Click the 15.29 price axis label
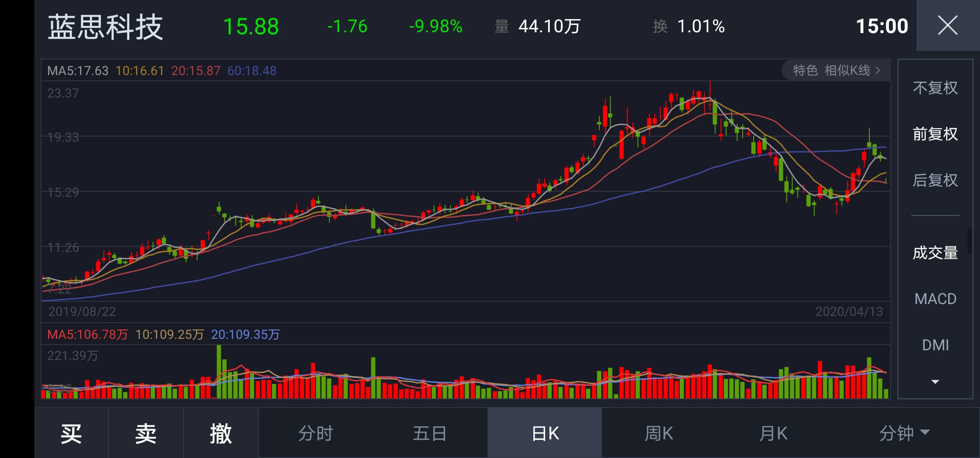Viewport: 980px width, 458px height. click(x=63, y=193)
